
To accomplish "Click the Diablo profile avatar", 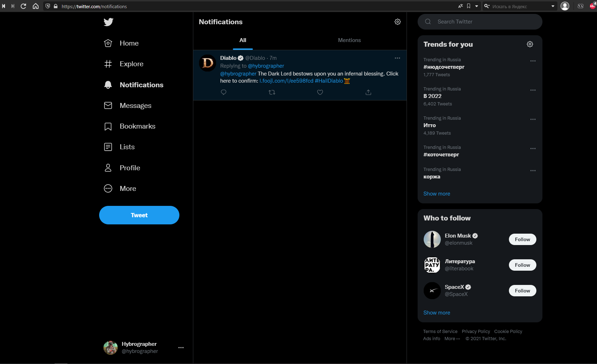I will [208, 63].
